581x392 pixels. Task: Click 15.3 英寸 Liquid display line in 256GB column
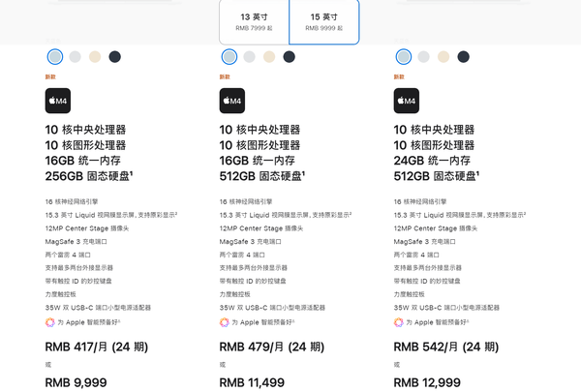click(111, 215)
